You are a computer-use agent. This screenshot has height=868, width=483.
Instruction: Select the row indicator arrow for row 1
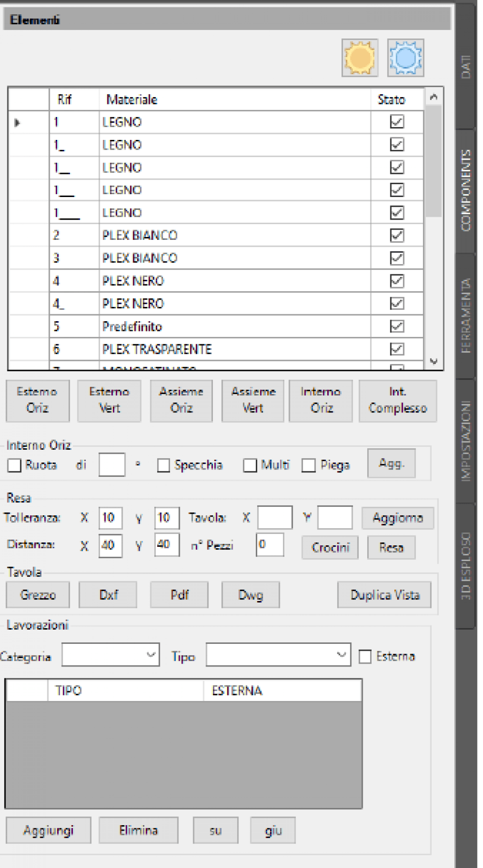(18, 123)
